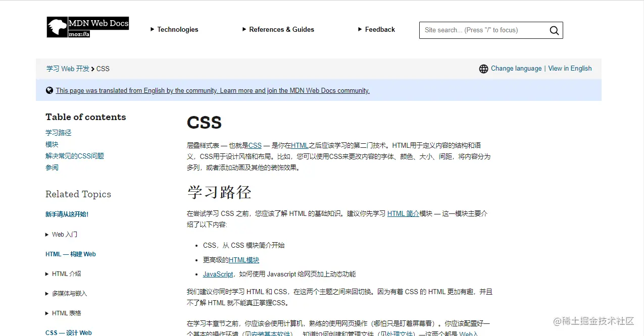Expand the Technologies menu

tap(174, 29)
